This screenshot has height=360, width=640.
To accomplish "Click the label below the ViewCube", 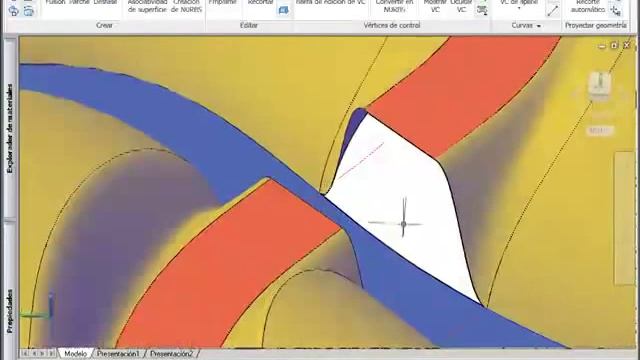I will coord(599,131).
